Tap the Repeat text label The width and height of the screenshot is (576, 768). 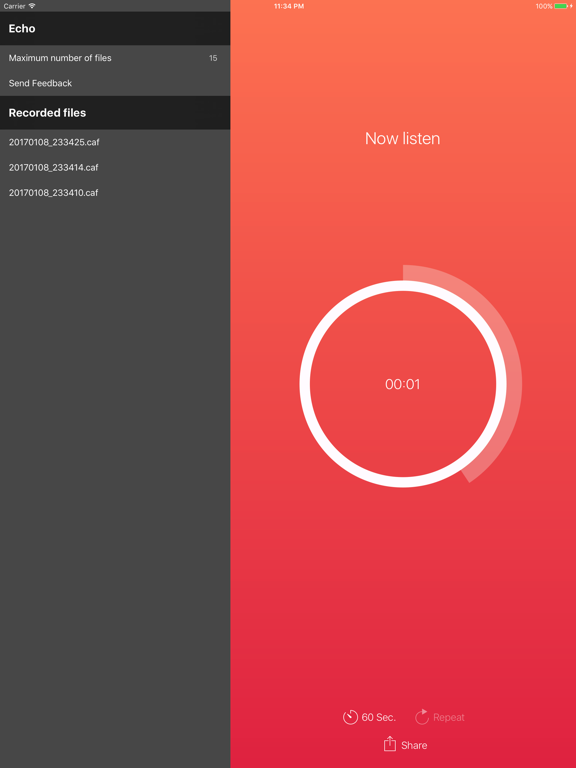tap(449, 718)
